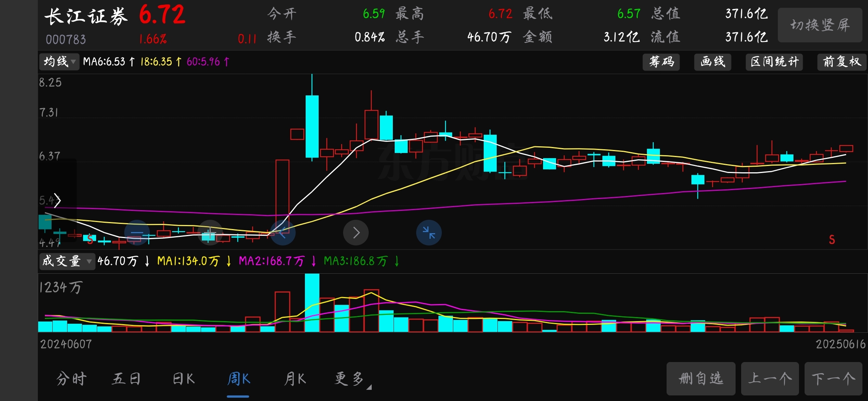Tap the gray right-arrow circle to pan the chart later
The image size is (868, 401).
click(x=356, y=233)
